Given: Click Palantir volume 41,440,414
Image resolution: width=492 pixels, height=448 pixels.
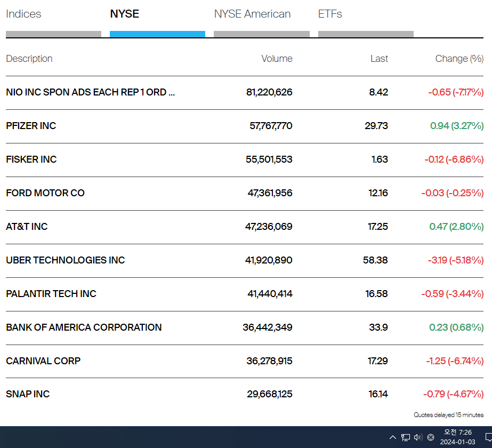Looking at the screenshot, I should pos(270,294).
